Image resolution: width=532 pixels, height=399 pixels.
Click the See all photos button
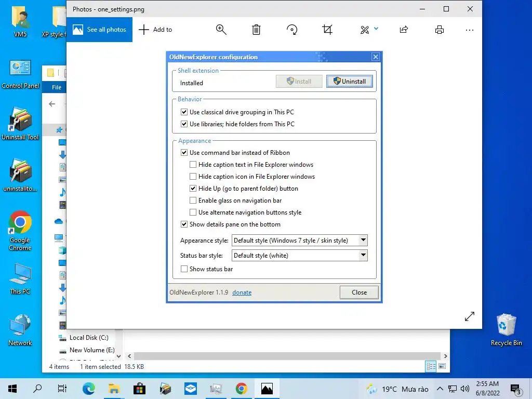coord(99,30)
